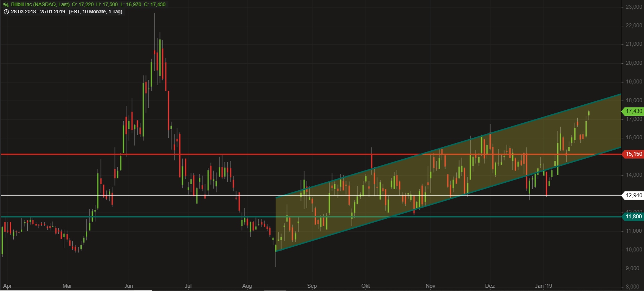This screenshot has width=644, height=291.
Task: Select the teal horizontal support line
Action: 144,217
